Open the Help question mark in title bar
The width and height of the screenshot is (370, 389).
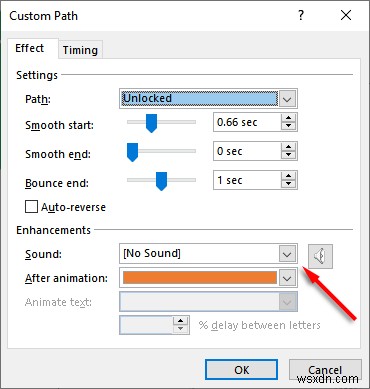tap(301, 15)
